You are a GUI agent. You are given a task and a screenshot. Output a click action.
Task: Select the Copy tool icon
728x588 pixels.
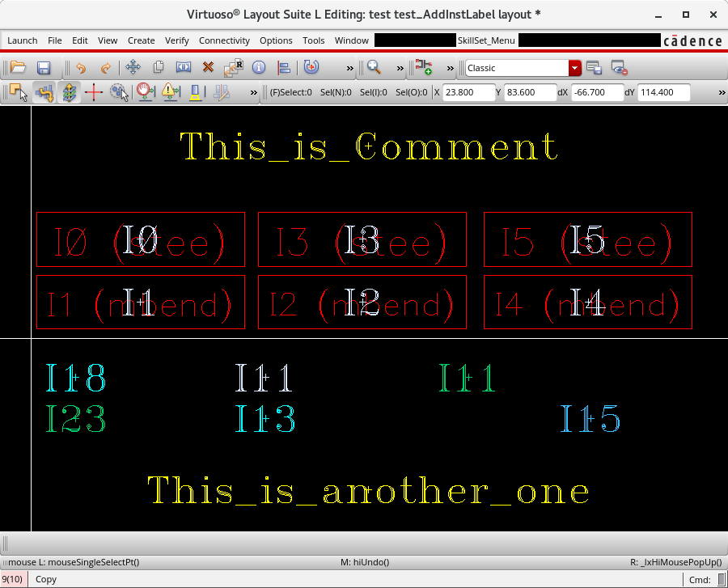pos(159,67)
